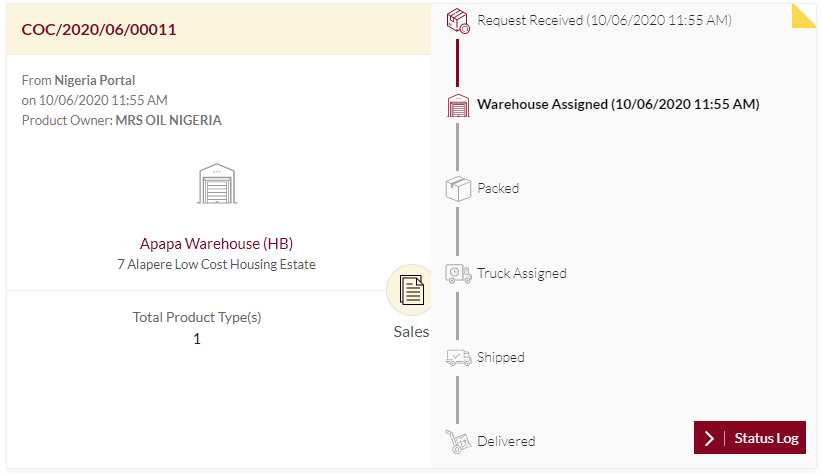Click the Warehouse Assigned garage icon
This screenshot has height=473, width=821.
pyautogui.click(x=458, y=105)
